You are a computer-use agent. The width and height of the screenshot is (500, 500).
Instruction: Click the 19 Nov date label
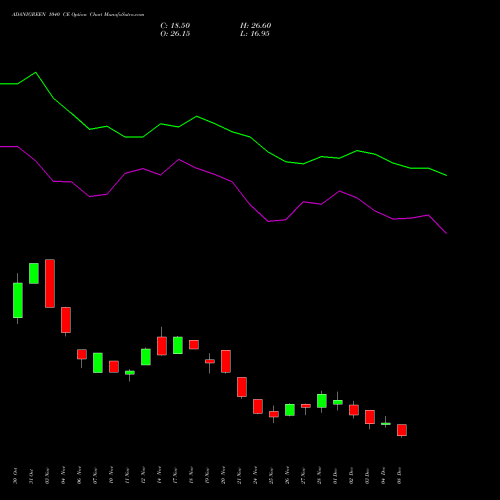click(x=207, y=476)
